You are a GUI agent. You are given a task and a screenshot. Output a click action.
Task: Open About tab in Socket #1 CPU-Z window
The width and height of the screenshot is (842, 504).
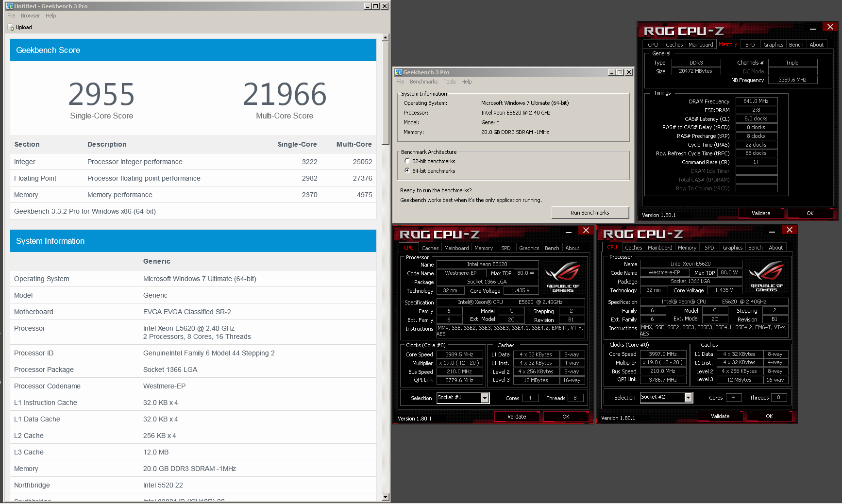572,248
